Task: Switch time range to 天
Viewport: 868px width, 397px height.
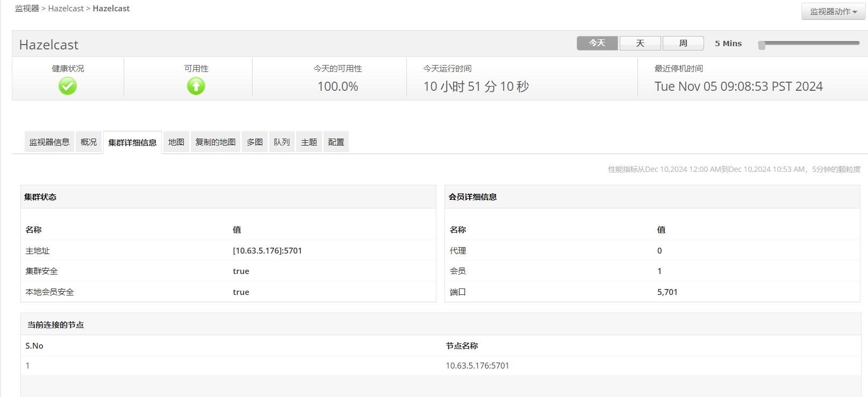Action: point(640,43)
